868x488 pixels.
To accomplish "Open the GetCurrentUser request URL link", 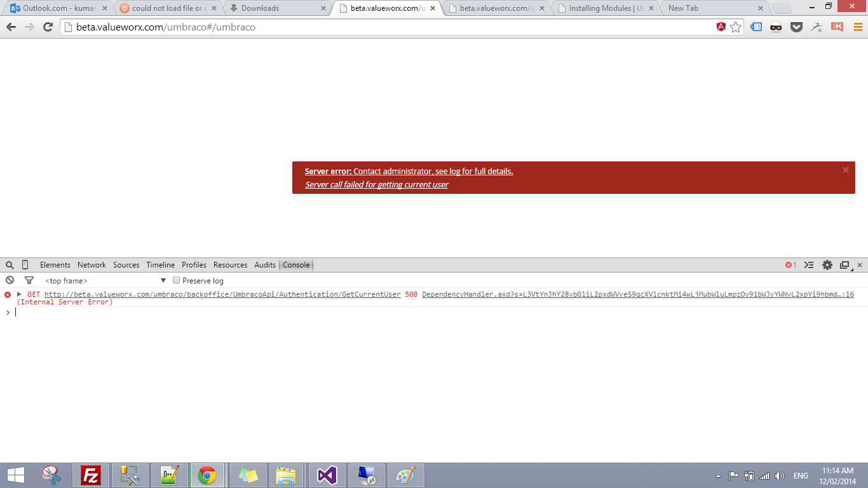I will coord(222,294).
